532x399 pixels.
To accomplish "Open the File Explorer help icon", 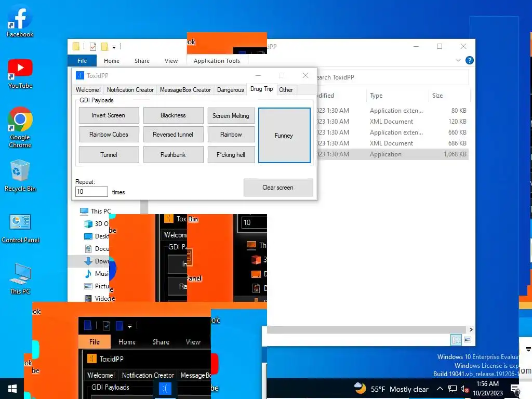I will [469, 60].
